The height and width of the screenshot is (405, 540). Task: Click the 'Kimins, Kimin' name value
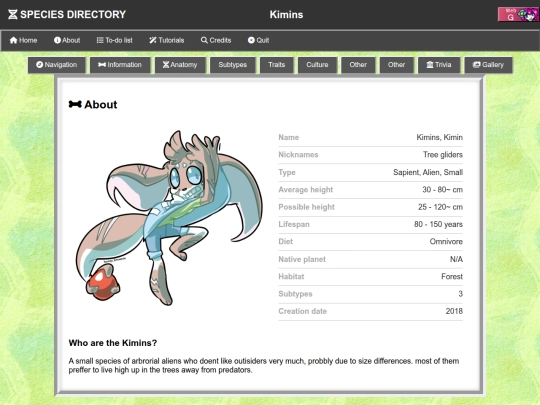tap(439, 137)
